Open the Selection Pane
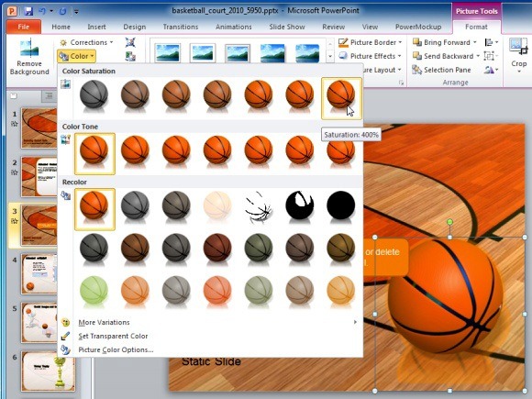The width and height of the screenshot is (532, 399). (441, 70)
